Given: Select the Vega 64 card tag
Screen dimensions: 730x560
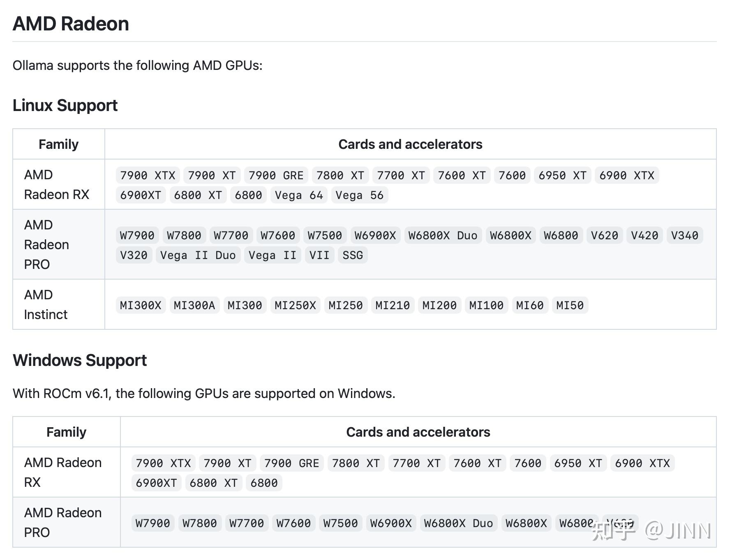Looking at the screenshot, I should coord(299,195).
